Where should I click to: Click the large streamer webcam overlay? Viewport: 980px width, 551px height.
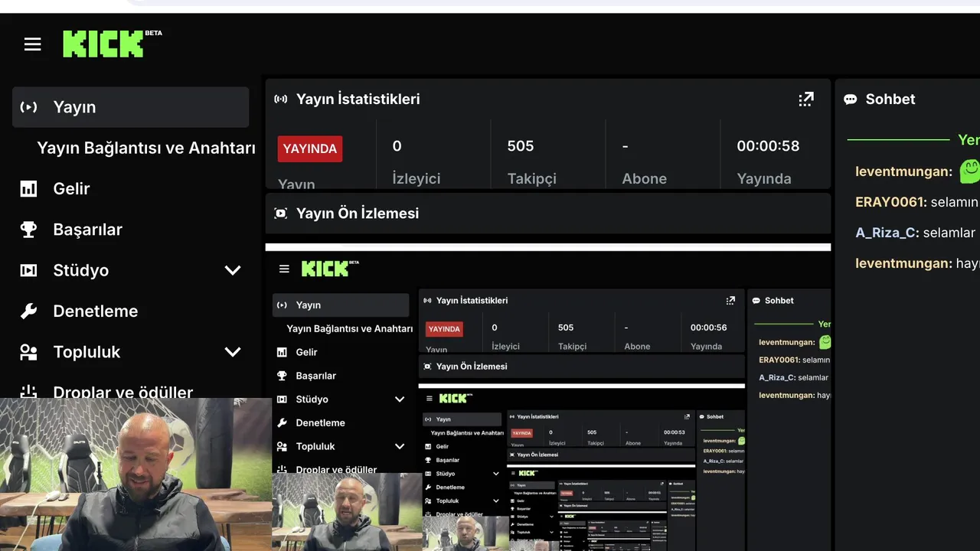click(x=136, y=474)
